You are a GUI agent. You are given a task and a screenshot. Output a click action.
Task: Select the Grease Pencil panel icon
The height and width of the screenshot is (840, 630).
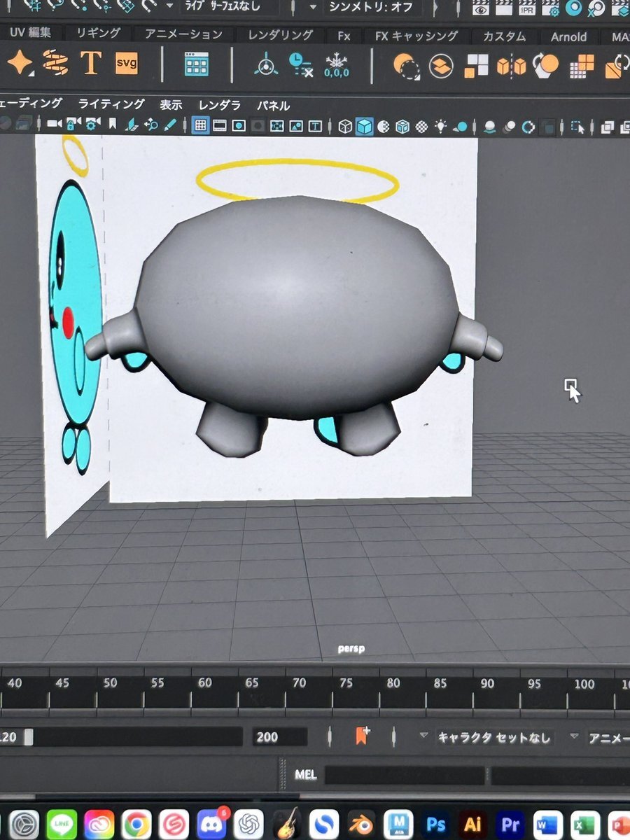click(x=170, y=125)
